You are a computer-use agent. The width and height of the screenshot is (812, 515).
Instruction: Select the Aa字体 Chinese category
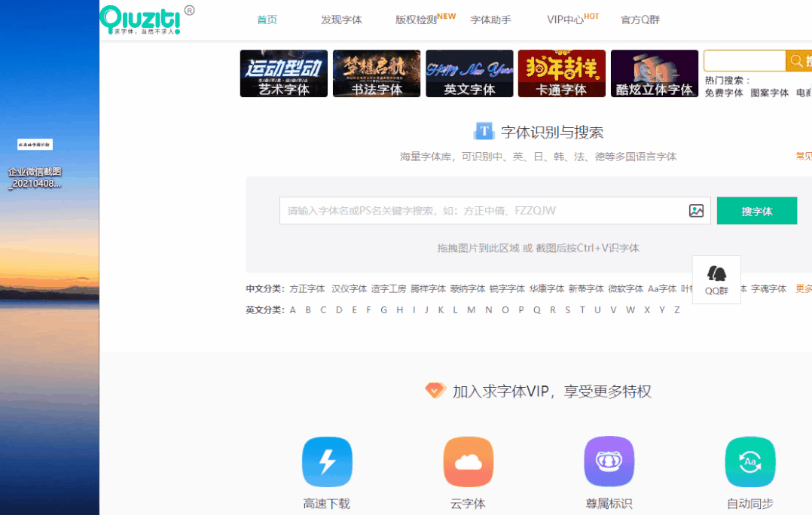coord(662,289)
